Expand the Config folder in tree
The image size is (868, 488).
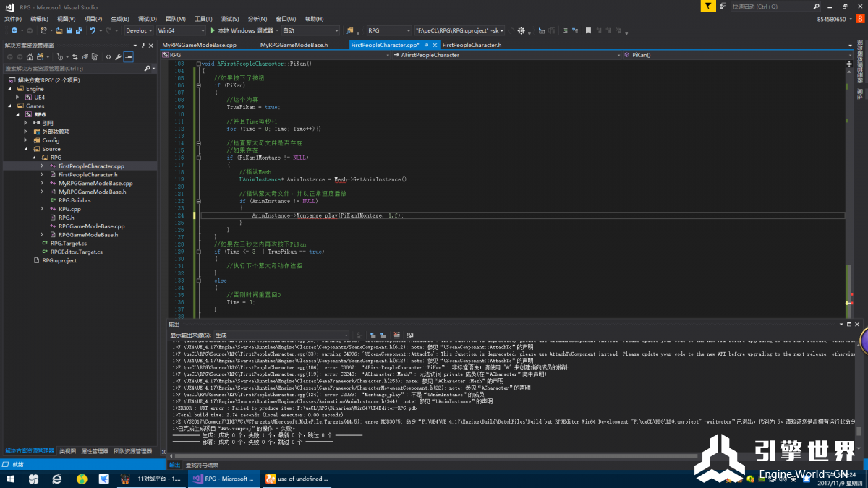(26, 140)
